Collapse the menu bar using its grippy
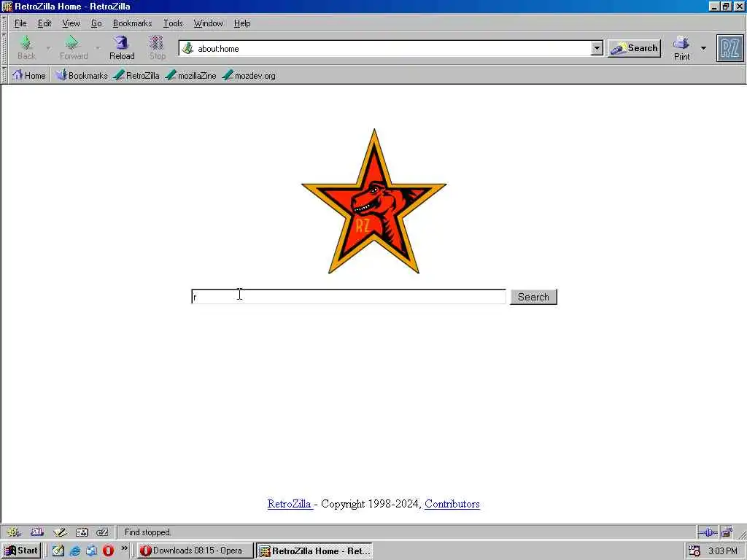The width and height of the screenshot is (747, 560). coord(4,23)
